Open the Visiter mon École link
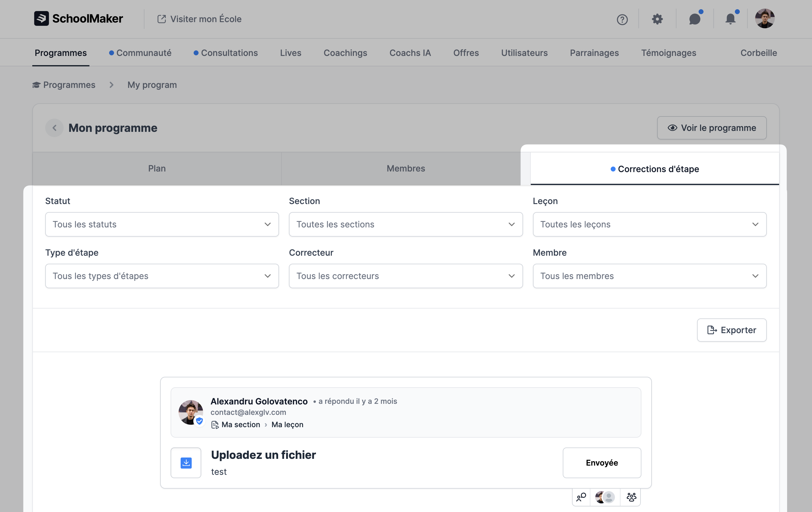812x512 pixels. pos(200,19)
